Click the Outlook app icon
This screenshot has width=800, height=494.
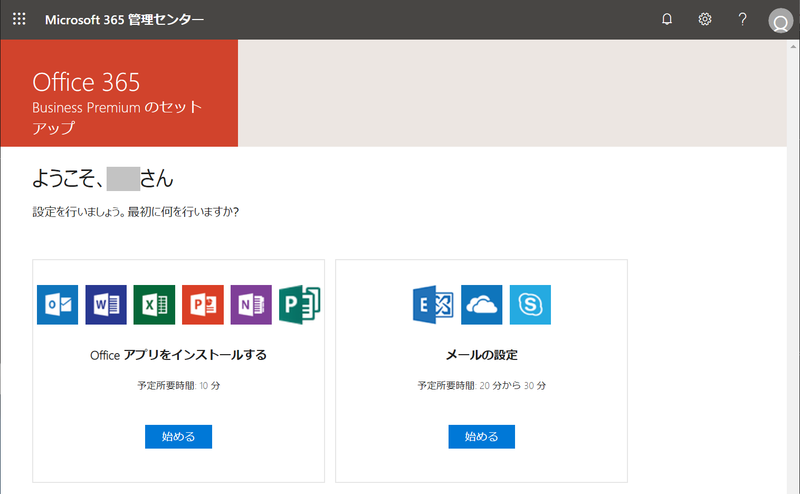point(58,305)
